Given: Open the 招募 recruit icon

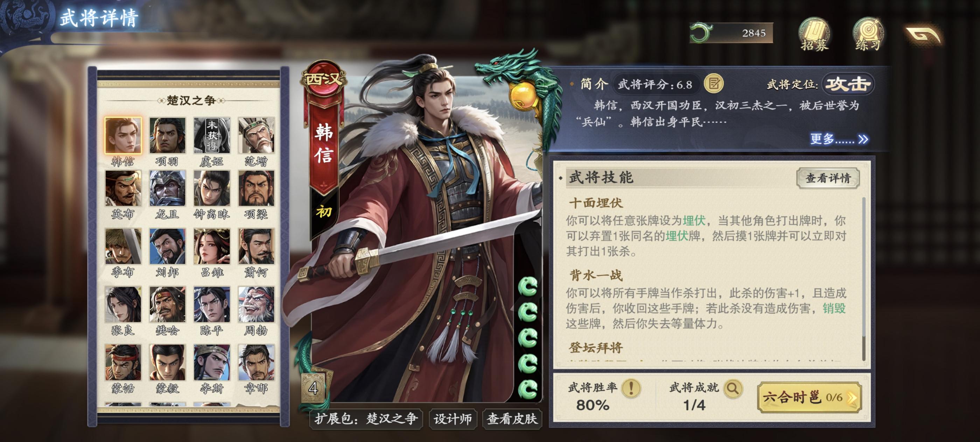Looking at the screenshot, I should click(x=814, y=34).
